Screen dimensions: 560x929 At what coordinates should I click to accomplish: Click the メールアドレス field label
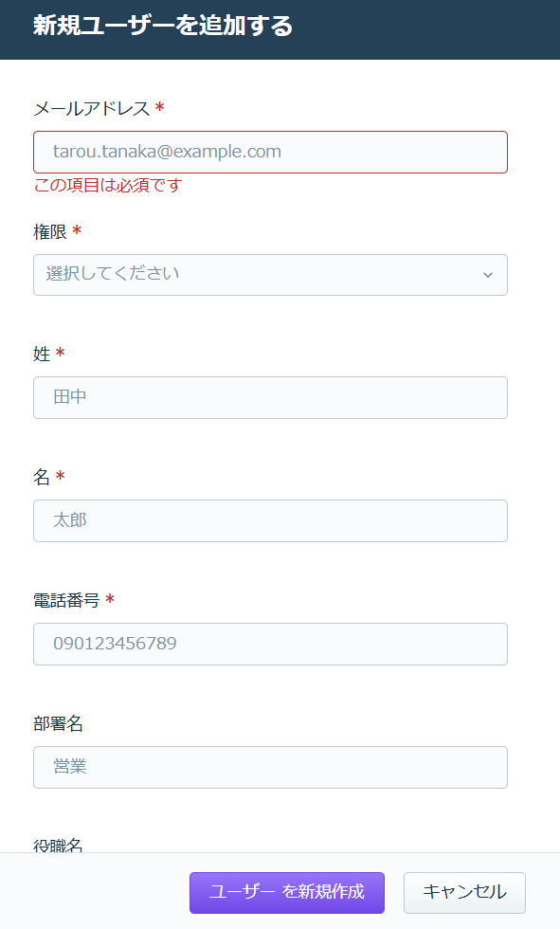tap(92, 108)
